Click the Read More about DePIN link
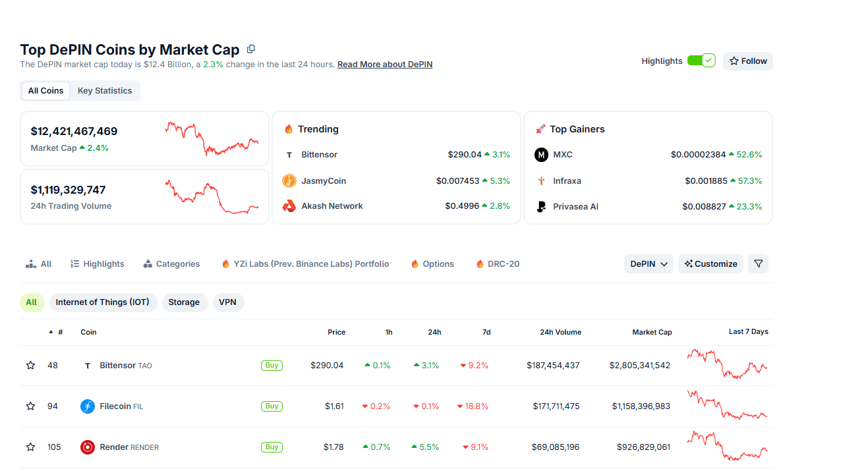 click(x=384, y=64)
